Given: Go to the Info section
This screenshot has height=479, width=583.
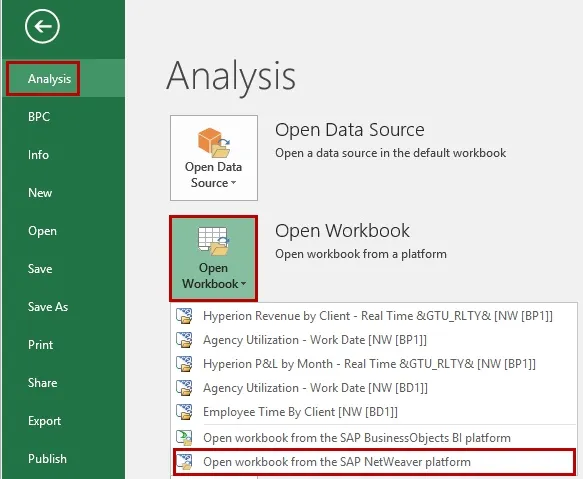Looking at the screenshot, I should point(38,155).
